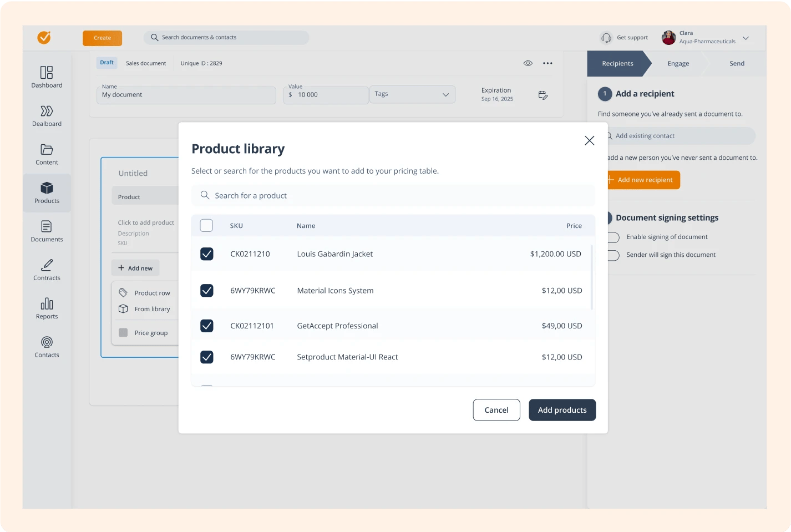Switch to the Send step tab
The image size is (791, 532).
(x=737, y=64)
